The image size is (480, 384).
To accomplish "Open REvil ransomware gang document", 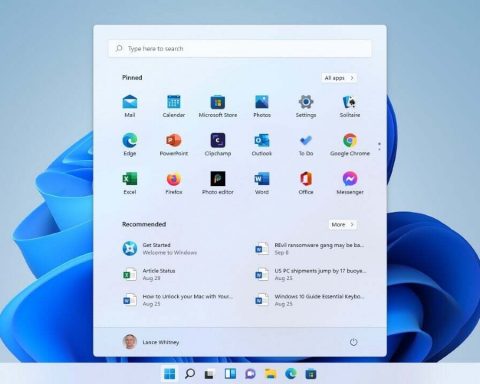I will pyautogui.click(x=309, y=249).
